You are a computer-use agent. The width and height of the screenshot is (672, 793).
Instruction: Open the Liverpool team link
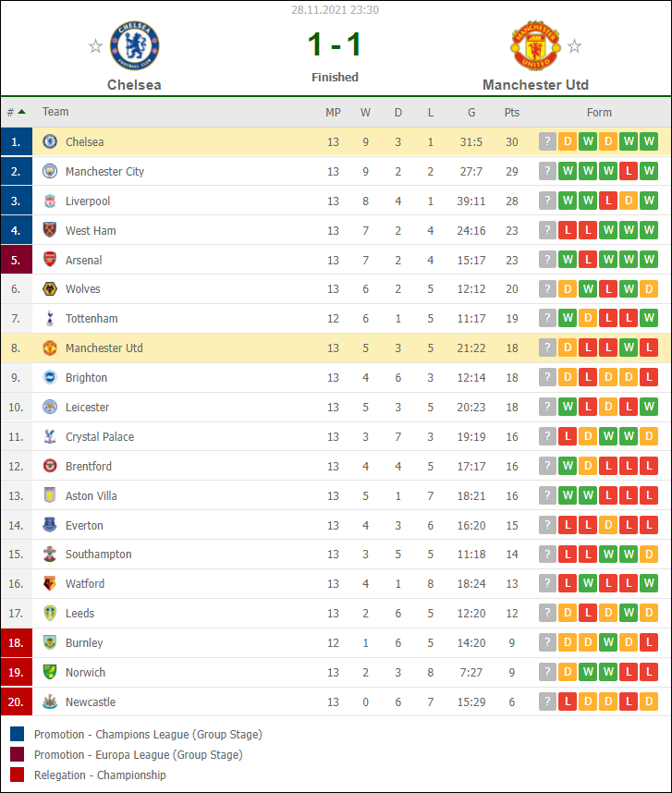(x=88, y=201)
